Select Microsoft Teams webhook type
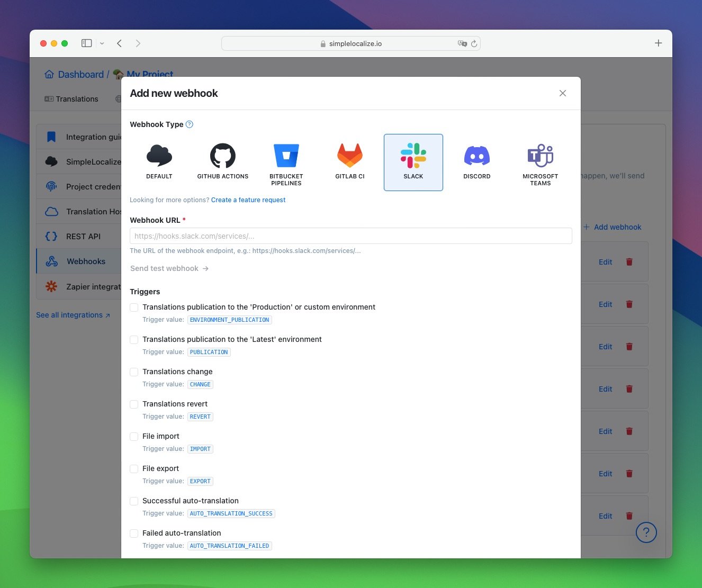 click(541, 162)
